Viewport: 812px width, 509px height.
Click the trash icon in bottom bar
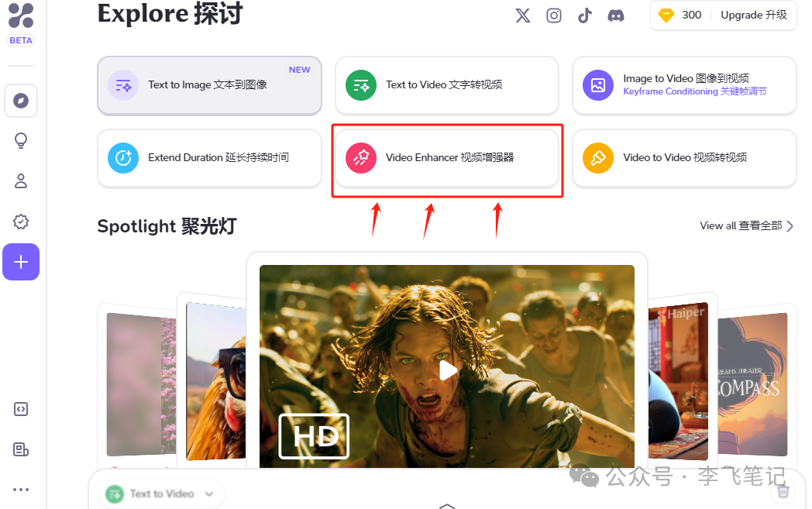point(783,490)
